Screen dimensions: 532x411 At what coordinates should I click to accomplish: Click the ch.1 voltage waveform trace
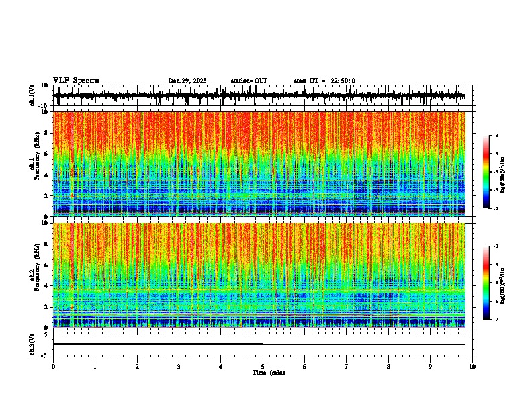point(259,95)
